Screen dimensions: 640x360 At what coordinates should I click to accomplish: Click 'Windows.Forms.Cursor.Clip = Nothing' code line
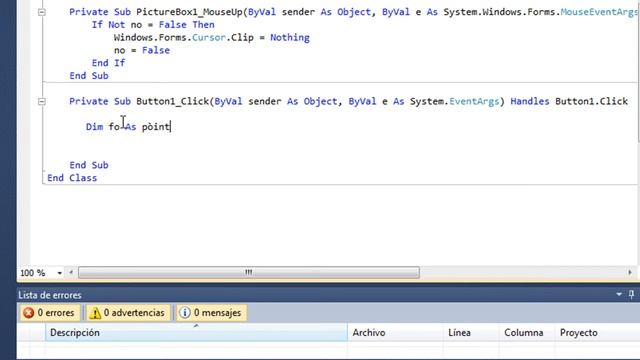[x=211, y=38]
